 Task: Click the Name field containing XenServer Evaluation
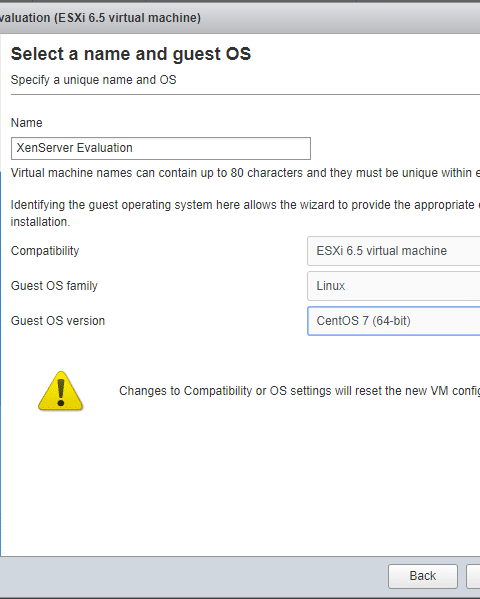point(161,148)
